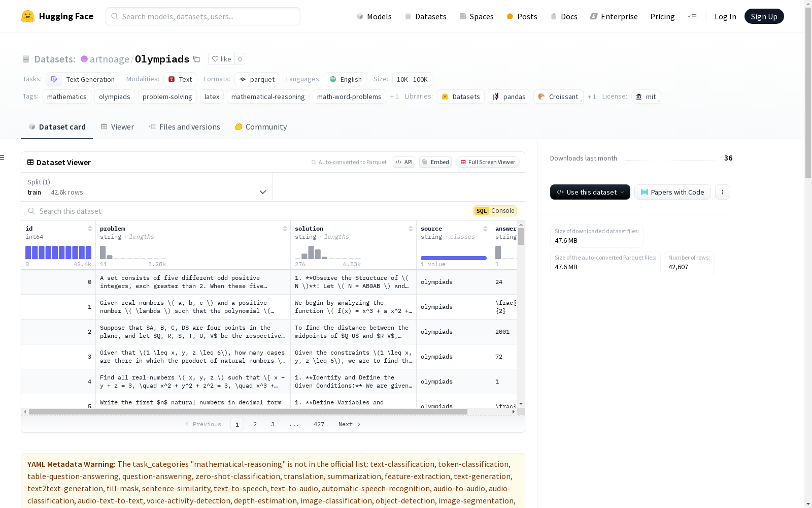Click the id histogram range chart
The image size is (812, 508).
[x=58, y=252]
